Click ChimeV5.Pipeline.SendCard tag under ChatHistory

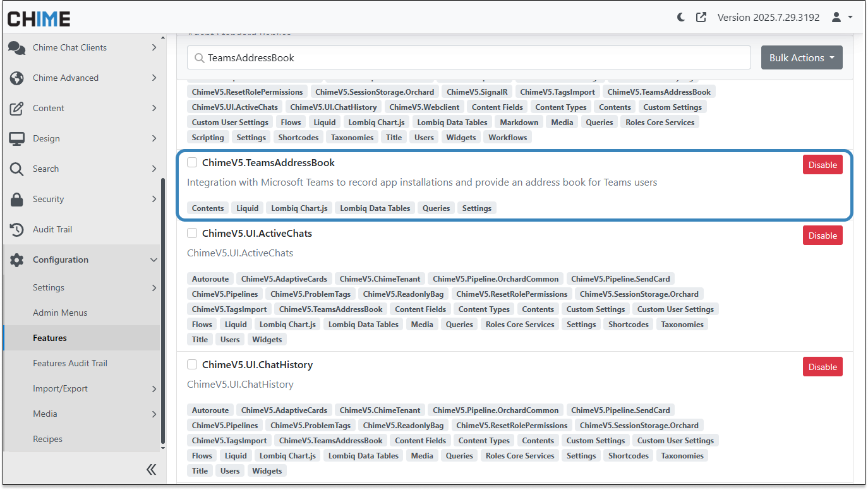(620, 410)
